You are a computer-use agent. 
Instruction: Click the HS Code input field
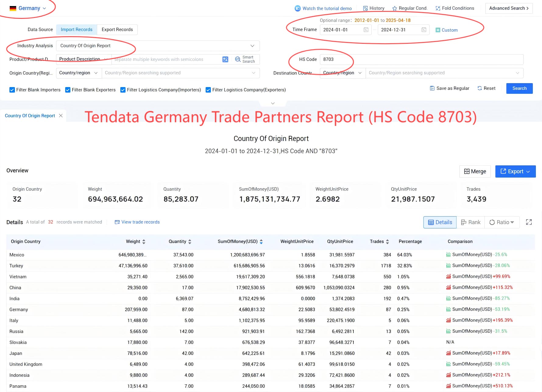coord(422,59)
